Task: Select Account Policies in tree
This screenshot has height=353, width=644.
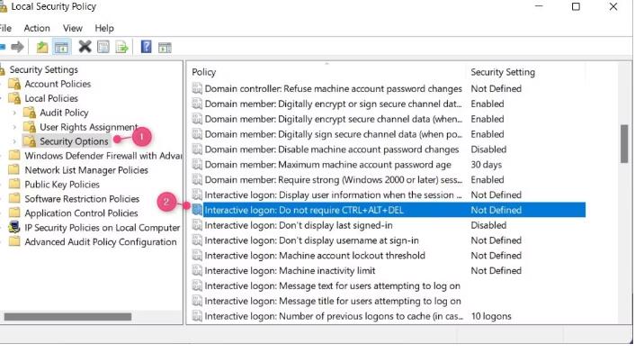Action: [58, 84]
